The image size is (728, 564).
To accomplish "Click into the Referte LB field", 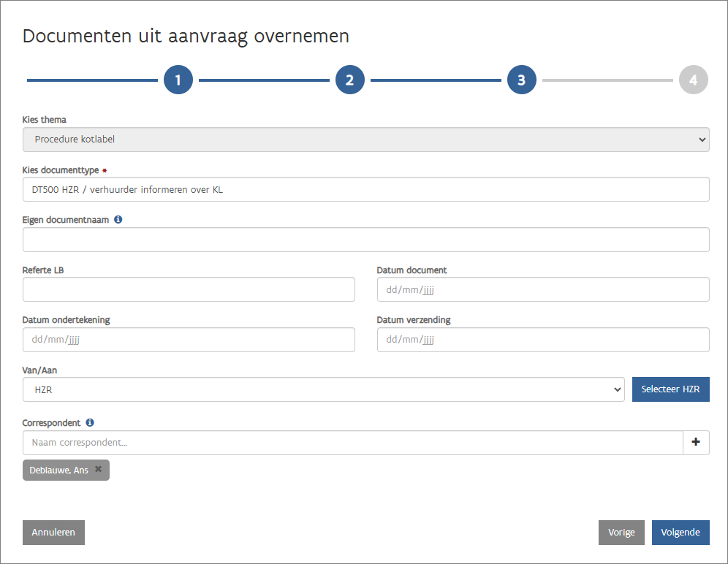I will click(189, 290).
